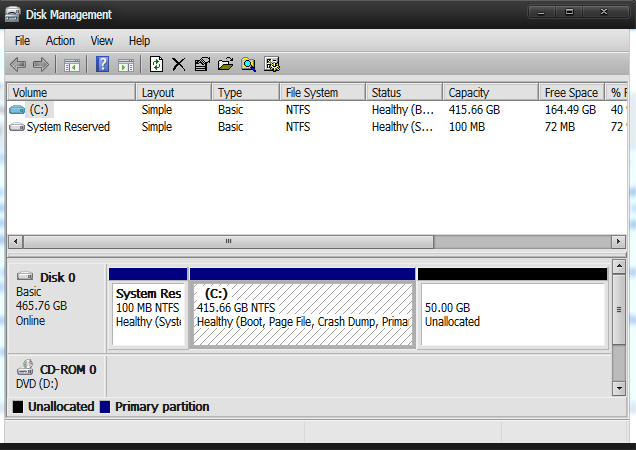
Task: Click the Healthy (B... status cell
Action: coord(403,110)
